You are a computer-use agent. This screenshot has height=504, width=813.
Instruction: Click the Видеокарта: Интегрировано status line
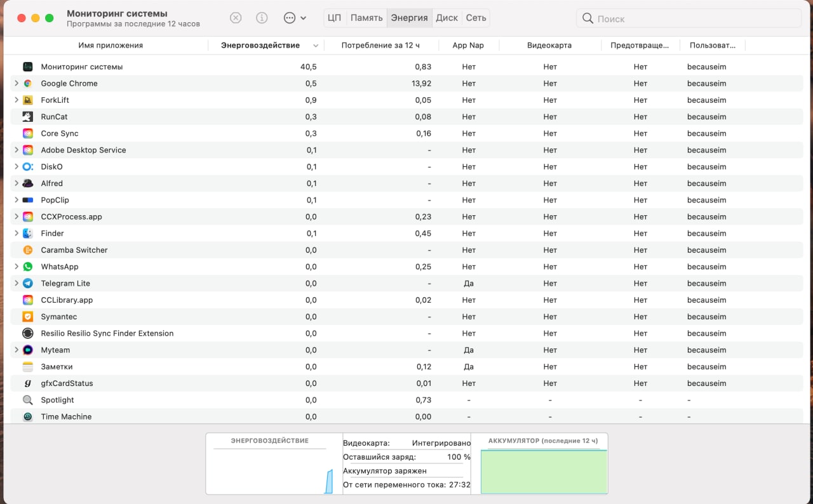pyautogui.click(x=407, y=443)
